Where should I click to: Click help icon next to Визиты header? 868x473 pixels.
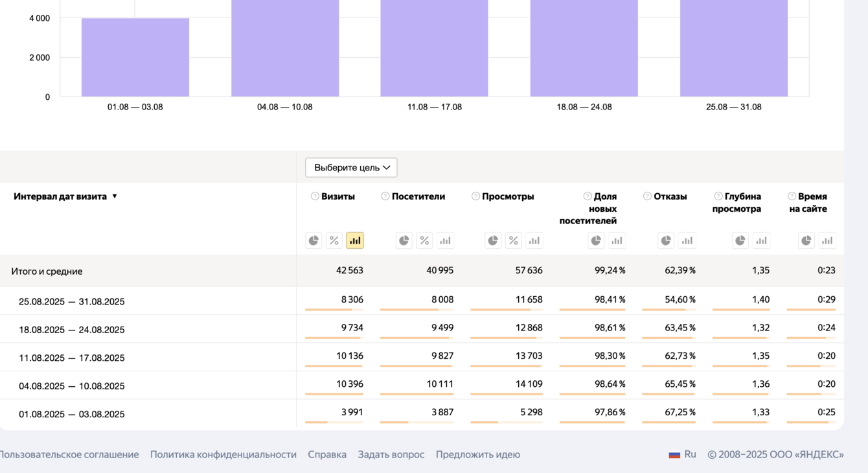click(315, 196)
